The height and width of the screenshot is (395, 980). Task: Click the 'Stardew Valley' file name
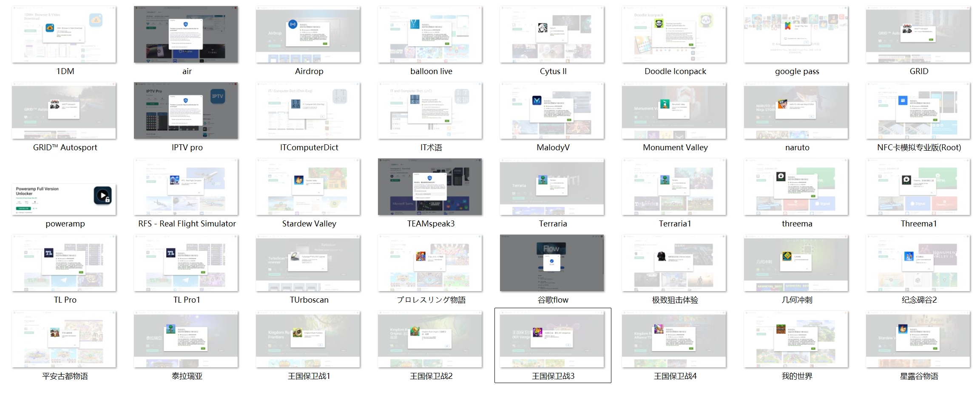coord(309,224)
